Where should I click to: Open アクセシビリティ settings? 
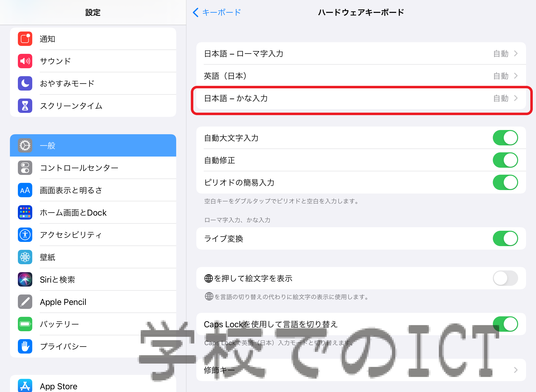pyautogui.click(x=93, y=235)
